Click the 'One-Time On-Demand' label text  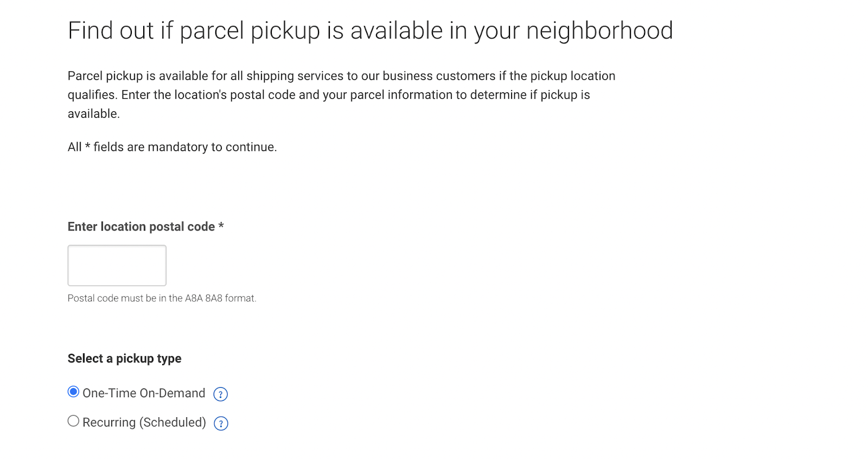(x=144, y=393)
